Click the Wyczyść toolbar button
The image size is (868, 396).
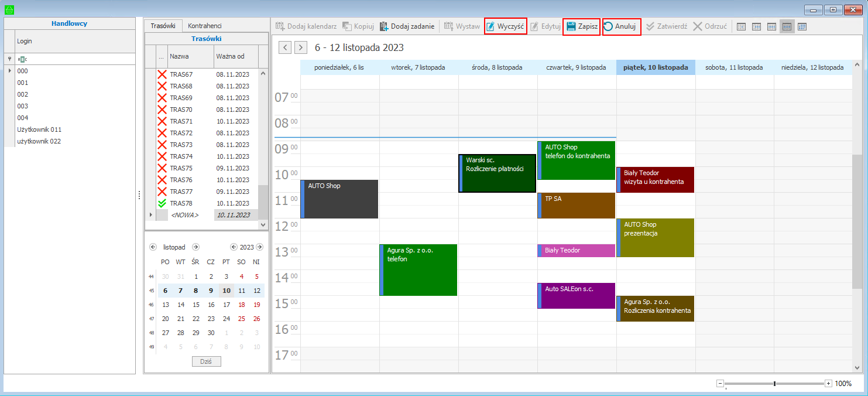coord(505,26)
